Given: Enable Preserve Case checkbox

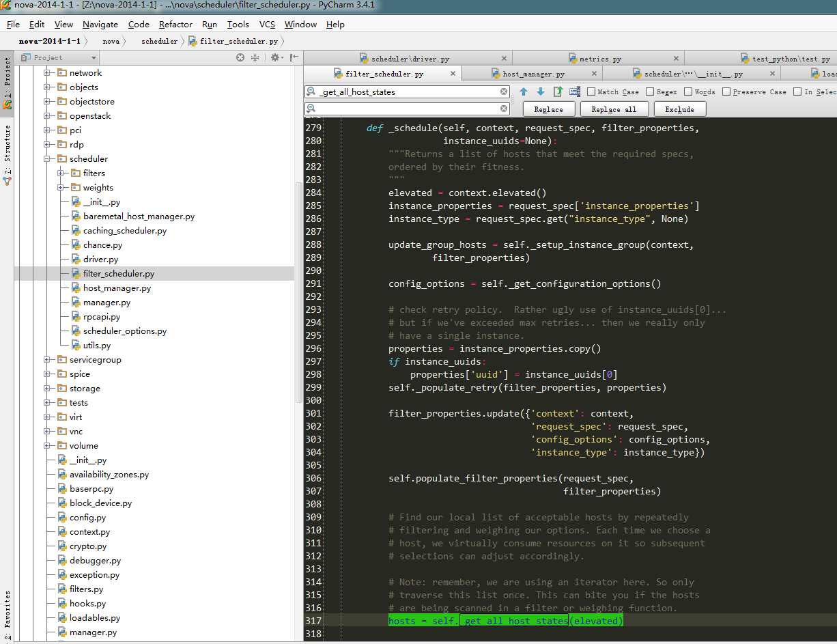Looking at the screenshot, I should tap(726, 92).
